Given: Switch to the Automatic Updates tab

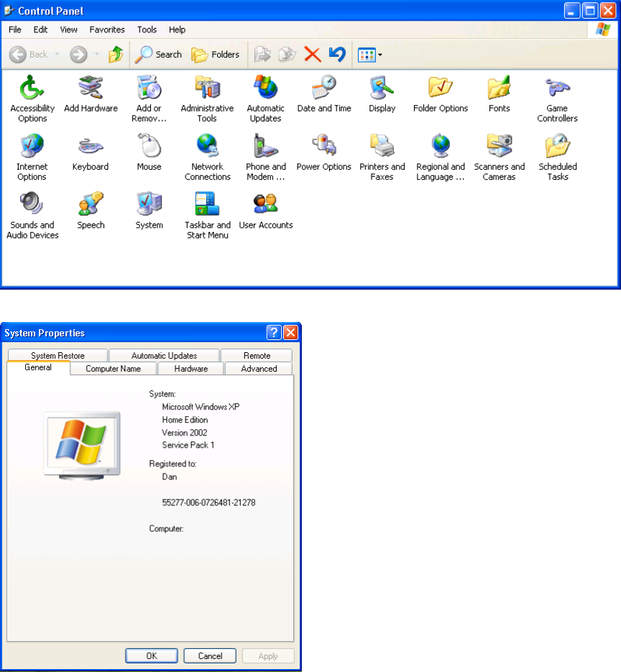Looking at the screenshot, I should click(164, 355).
